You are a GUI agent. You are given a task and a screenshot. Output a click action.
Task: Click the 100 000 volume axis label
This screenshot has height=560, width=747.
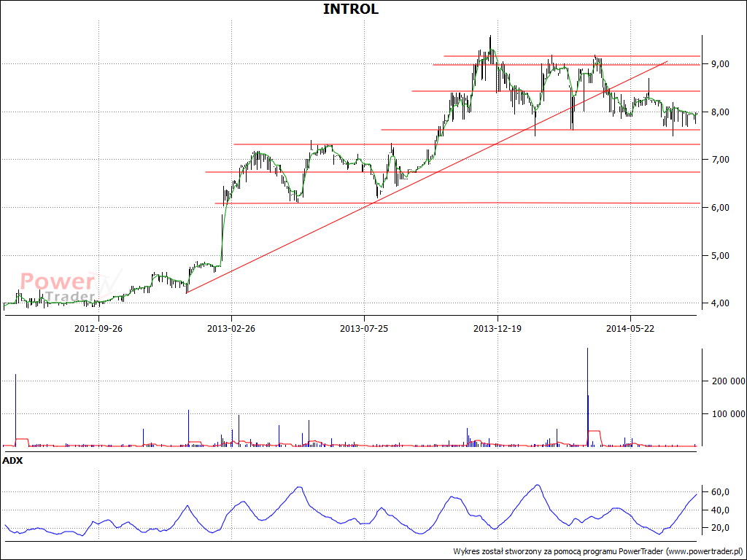[727, 414]
